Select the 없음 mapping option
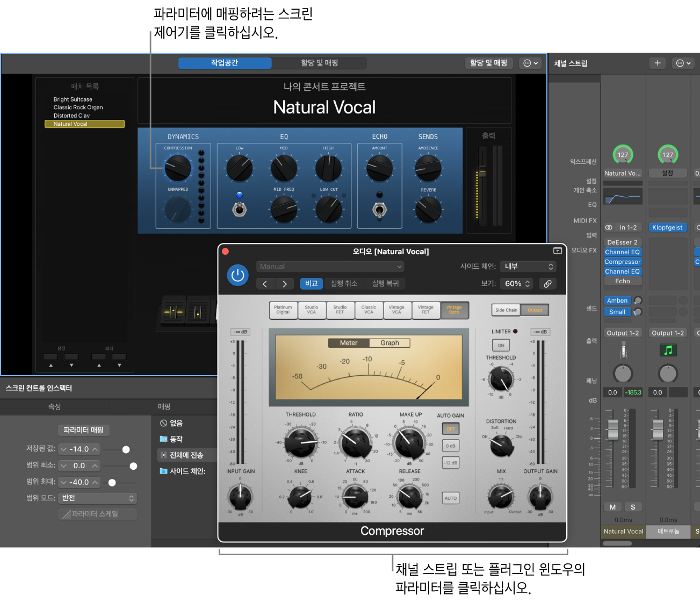The width and height of the screenshot is (700, 602). coord(171,423)
